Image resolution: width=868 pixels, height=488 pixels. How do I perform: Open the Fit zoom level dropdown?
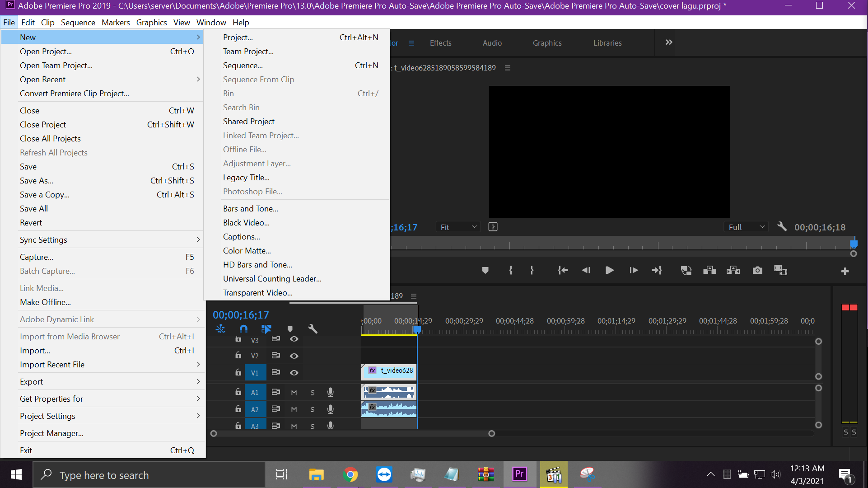coord(458,227)
